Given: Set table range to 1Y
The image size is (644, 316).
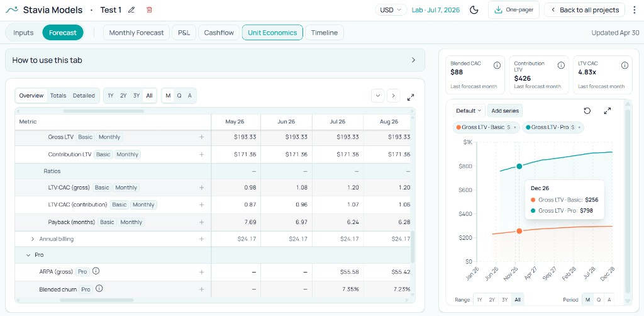Looking at the screenshot, I should tap(111, 96).
